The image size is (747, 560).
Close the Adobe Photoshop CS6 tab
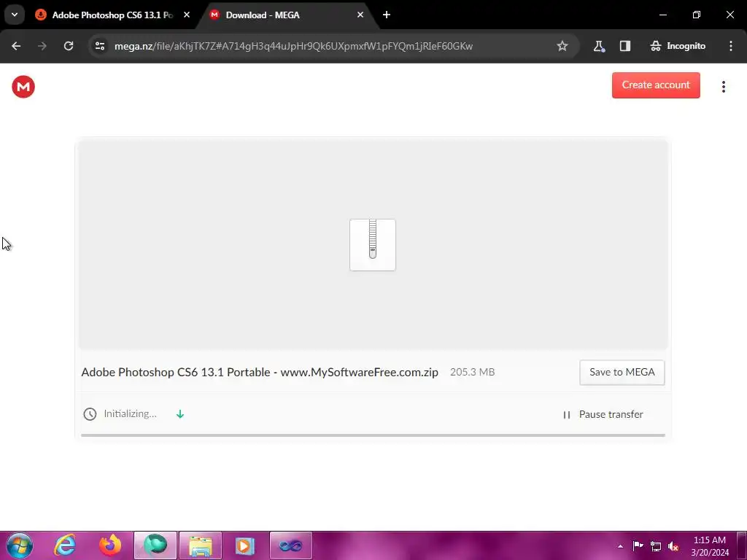(187, 15)
